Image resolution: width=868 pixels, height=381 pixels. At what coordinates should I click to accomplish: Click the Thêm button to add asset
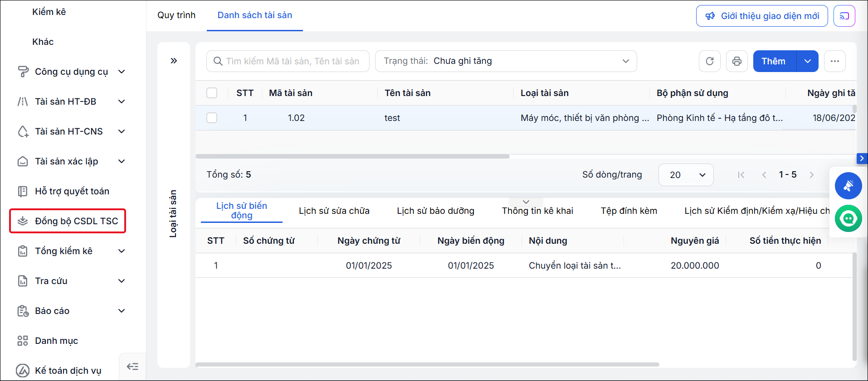775,61
